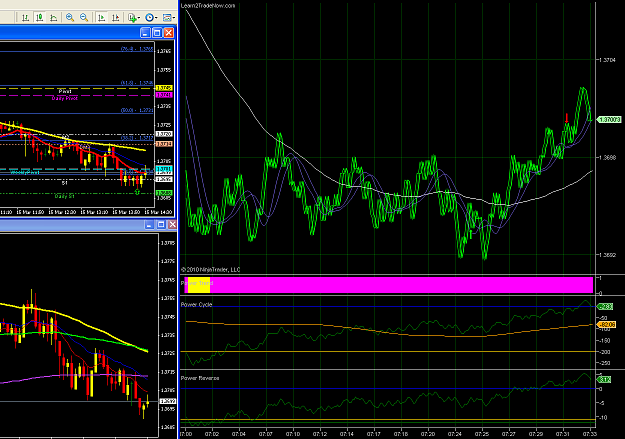This screenshot has height=439, width=625.
Task: Maximize the upper MetaTrader chart window
Action: coord(157,33)
